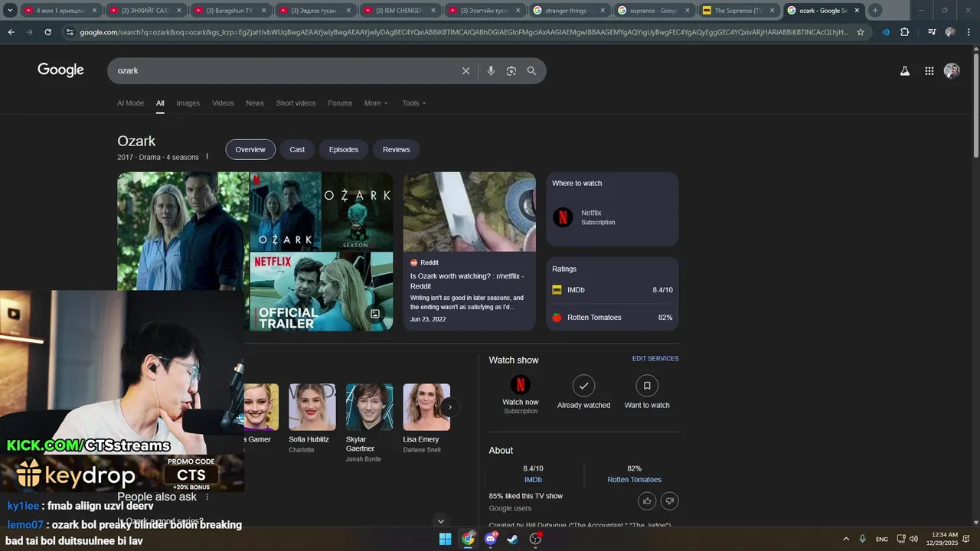The height and width of the screenshot is (551, 980).
Task: Switch to Videos results tab
Action: tap(223, 103)
